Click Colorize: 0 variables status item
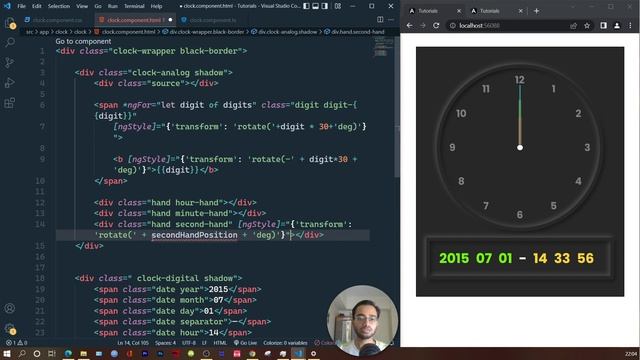Viewport: 640px width, 360px height. click(x=285, y=343)
